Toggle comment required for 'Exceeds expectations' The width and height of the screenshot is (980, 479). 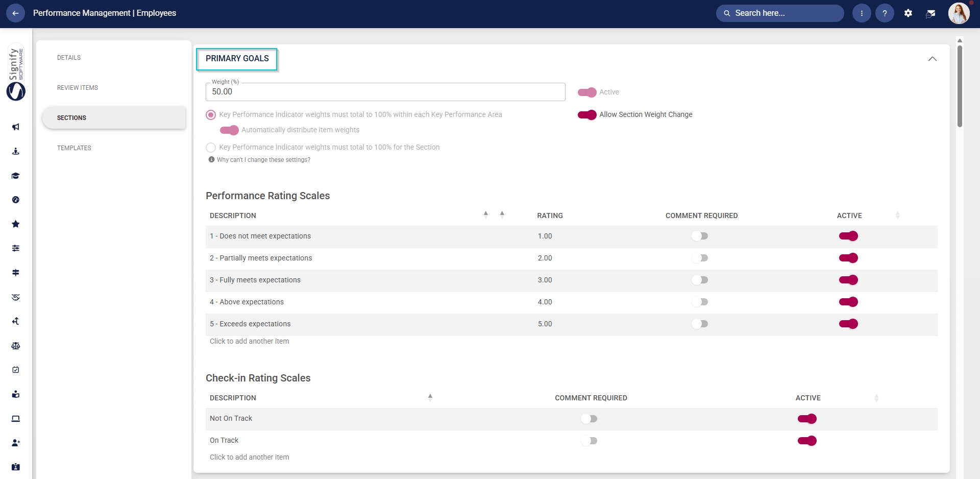click(x=700, y=324)
